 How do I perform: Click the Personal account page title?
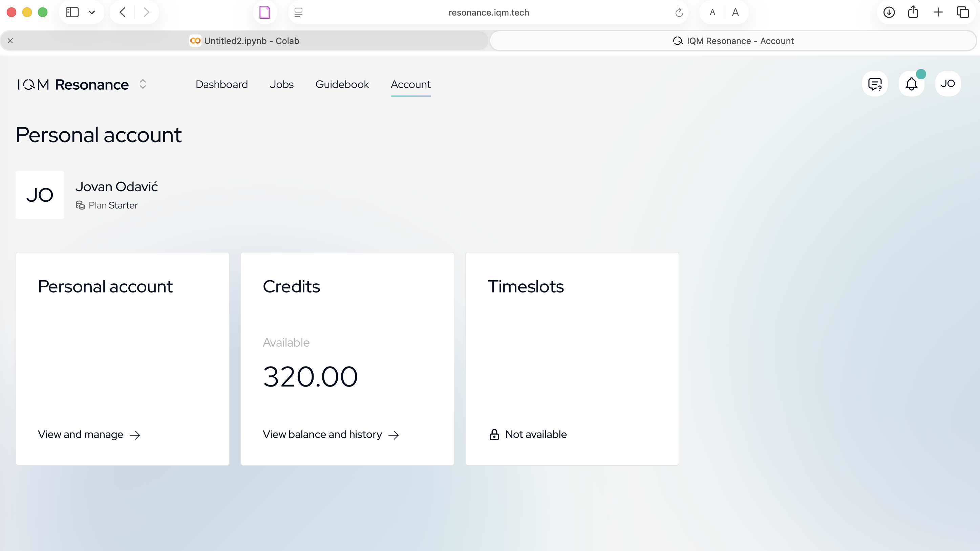point(99,135)
